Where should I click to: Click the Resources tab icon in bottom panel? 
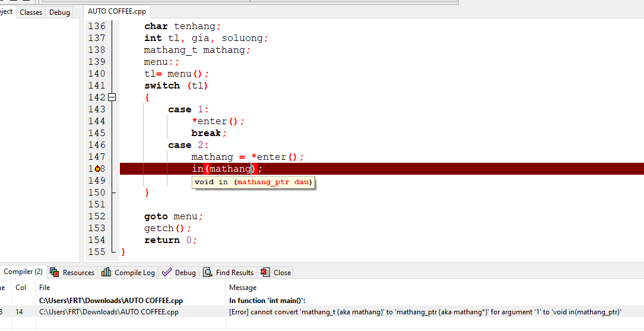coord(55,272)
